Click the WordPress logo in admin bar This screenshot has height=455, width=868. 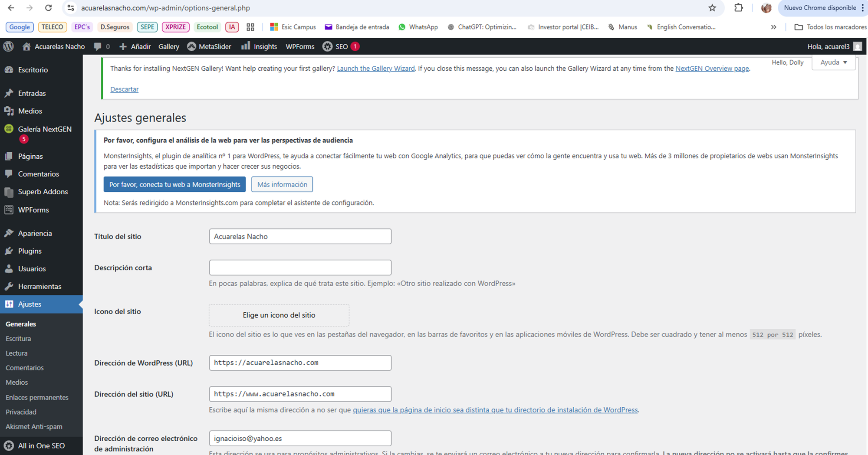coord(9,46)
